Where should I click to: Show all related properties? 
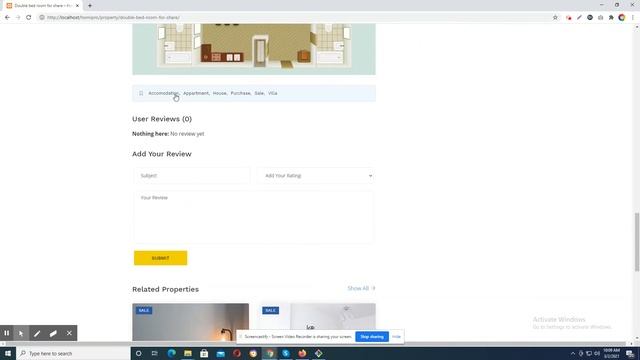coord(361,289)
